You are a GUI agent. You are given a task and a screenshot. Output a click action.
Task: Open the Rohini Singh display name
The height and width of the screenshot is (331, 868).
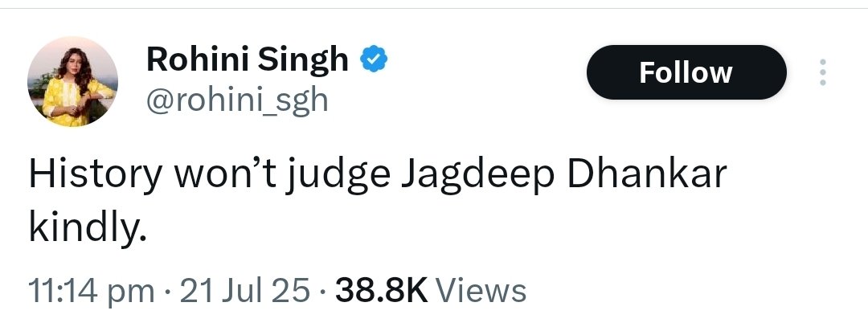pyautogui.click(x=248, y=59)
